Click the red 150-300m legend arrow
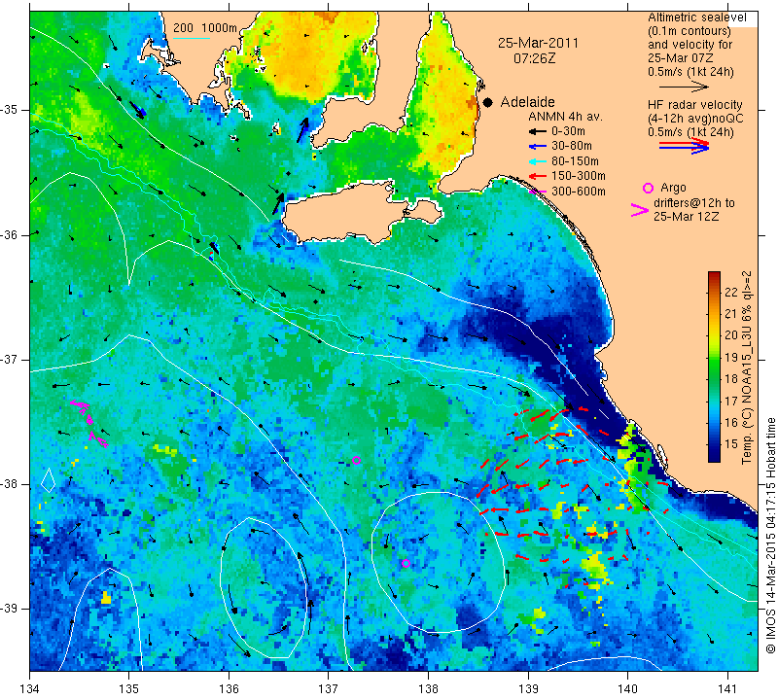Viewport: 778px width, 700px height. click(x=537, y=176)
